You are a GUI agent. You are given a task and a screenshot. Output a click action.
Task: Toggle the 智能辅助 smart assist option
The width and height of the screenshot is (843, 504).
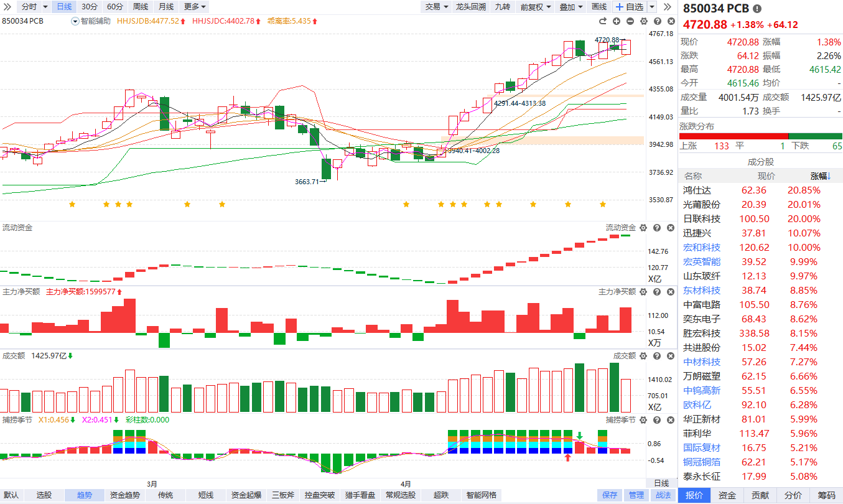coord(91,21)
